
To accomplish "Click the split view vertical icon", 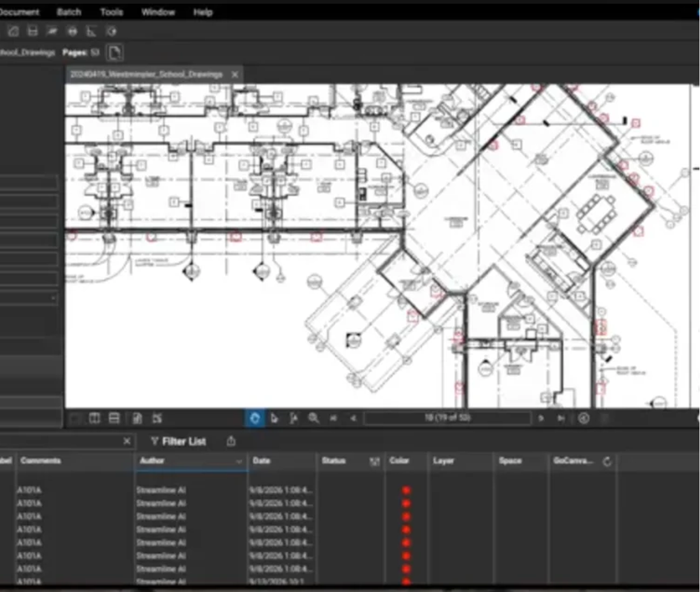I will [x=94, y=418].
